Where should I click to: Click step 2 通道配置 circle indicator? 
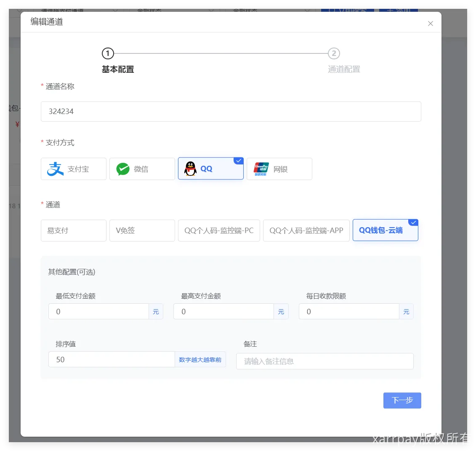pyautogui.click(x=334, y=53)
